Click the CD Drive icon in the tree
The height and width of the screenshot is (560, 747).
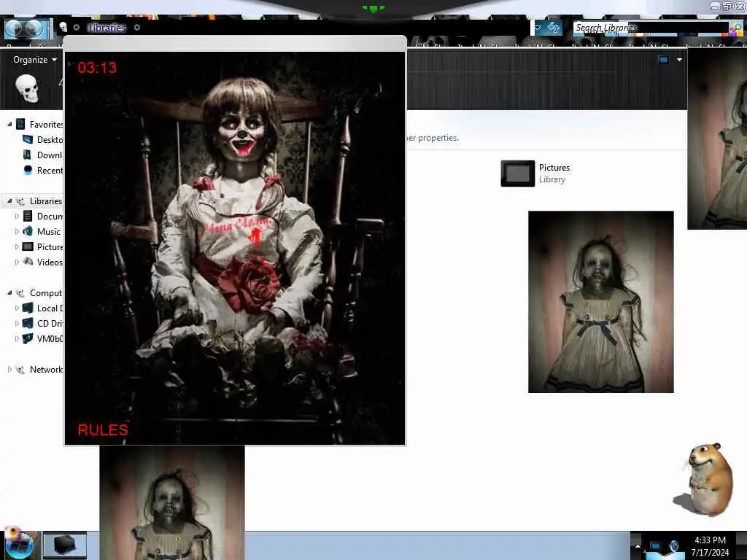pyautogui.click(x=28, y=323)
